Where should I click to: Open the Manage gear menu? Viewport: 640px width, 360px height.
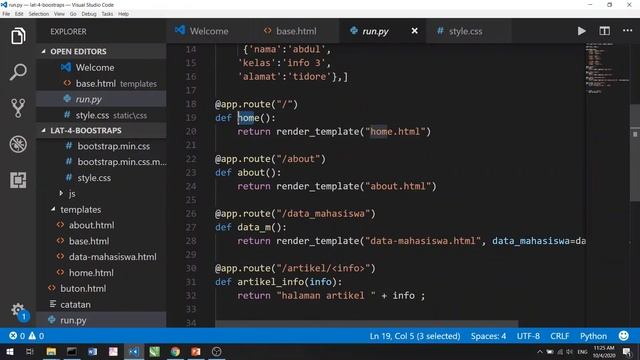pos(19,311)
